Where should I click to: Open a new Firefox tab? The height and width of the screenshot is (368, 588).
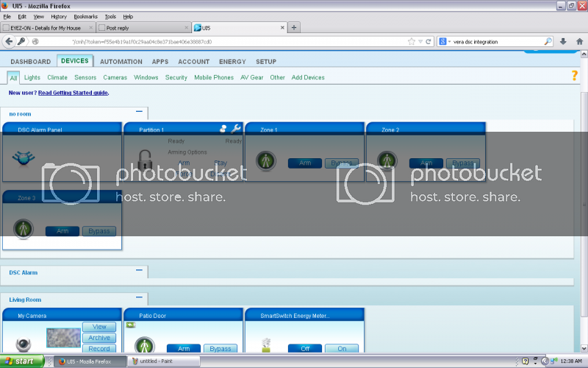(294, 27)
